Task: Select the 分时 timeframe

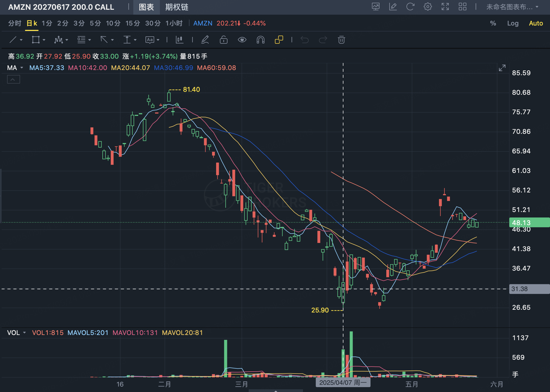Action: [15, 23]
